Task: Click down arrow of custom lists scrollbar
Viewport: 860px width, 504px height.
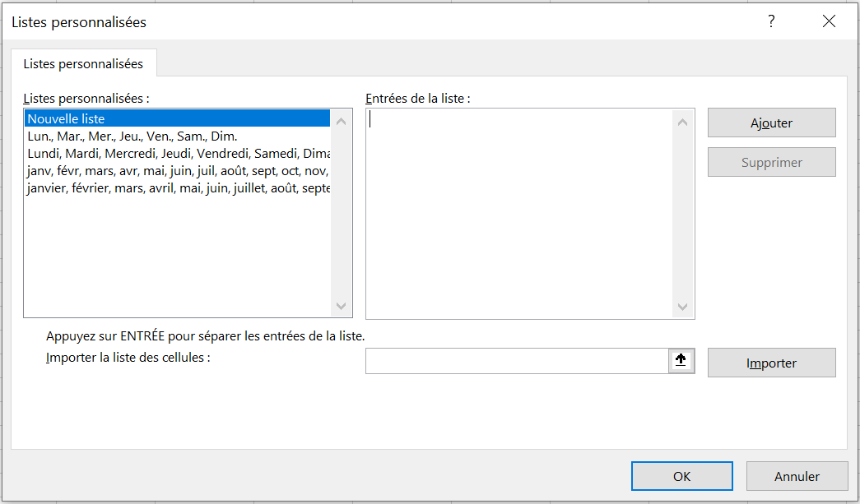Action: 342,306
